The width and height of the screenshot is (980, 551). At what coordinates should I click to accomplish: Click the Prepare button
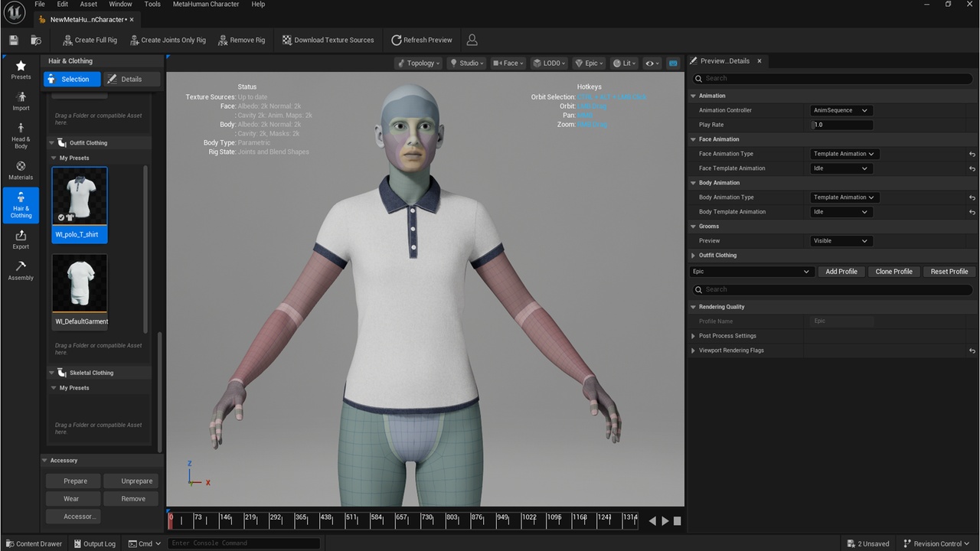point(75,481)
